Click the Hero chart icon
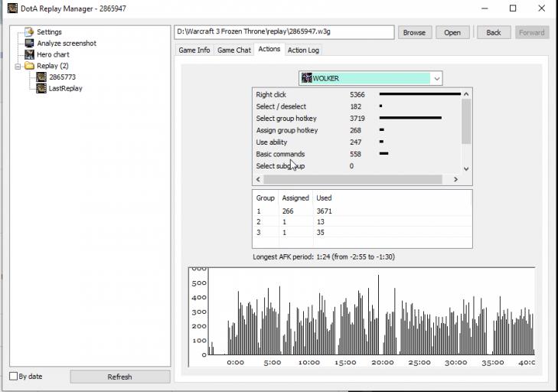 [29, 54]
